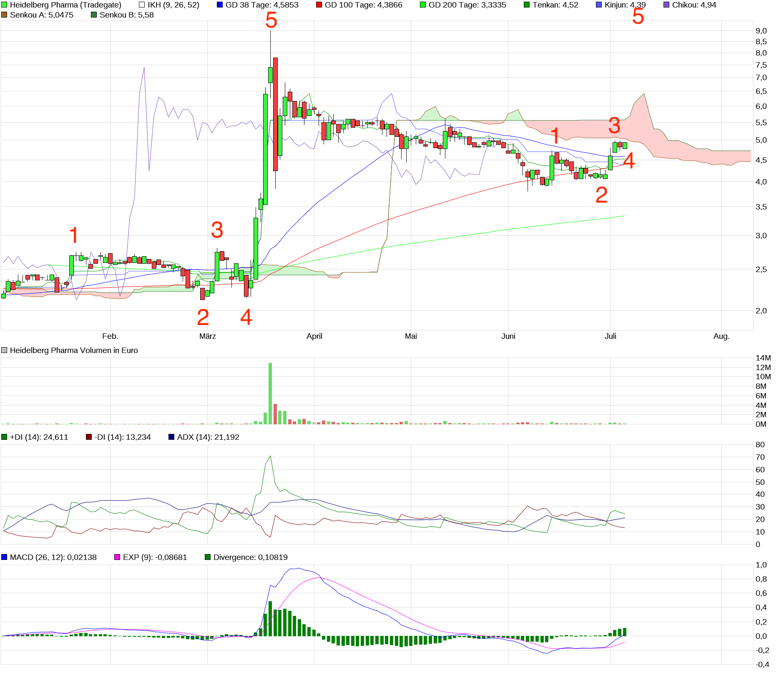Select the 'Tenkan: 4,52' legend label

pos(555,5)
